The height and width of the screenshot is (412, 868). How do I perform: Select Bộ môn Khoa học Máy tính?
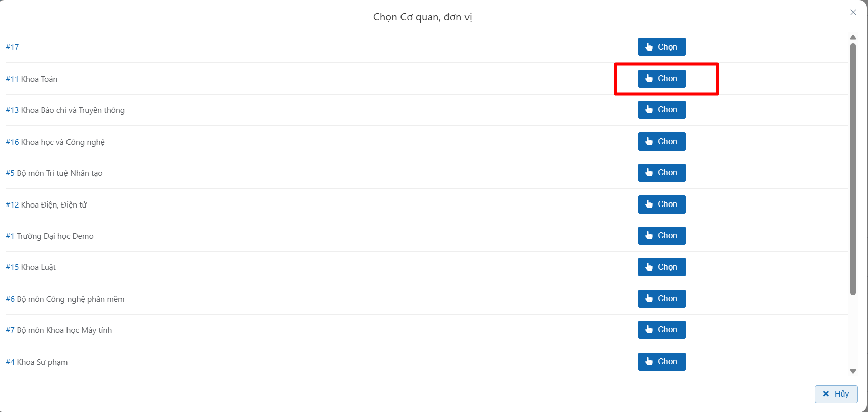click(x=661, y=330)
